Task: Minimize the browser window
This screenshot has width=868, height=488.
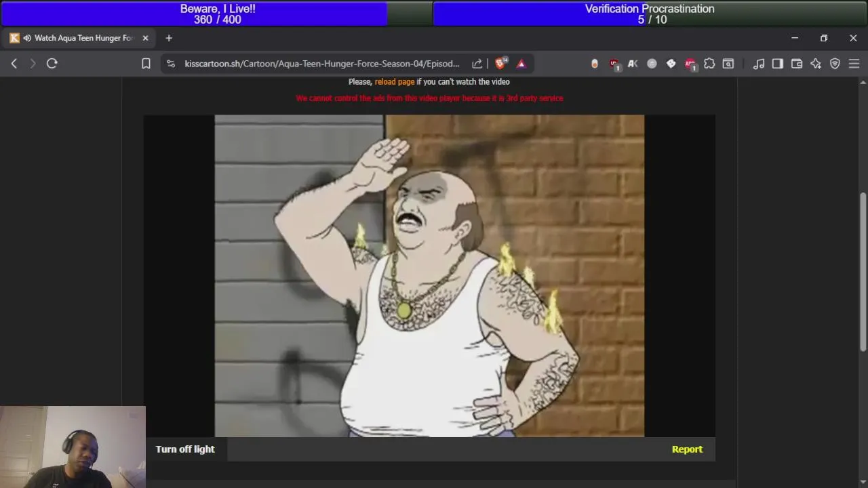Action: 795,38
